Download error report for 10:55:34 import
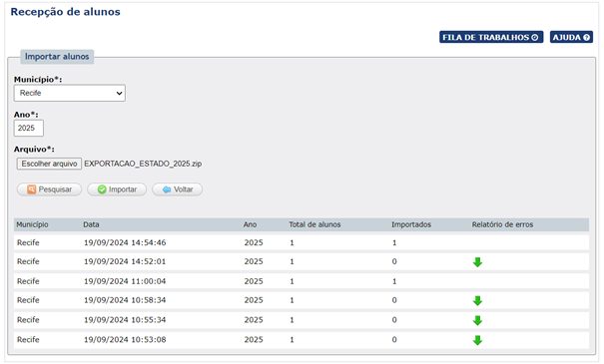 (477, 320)
